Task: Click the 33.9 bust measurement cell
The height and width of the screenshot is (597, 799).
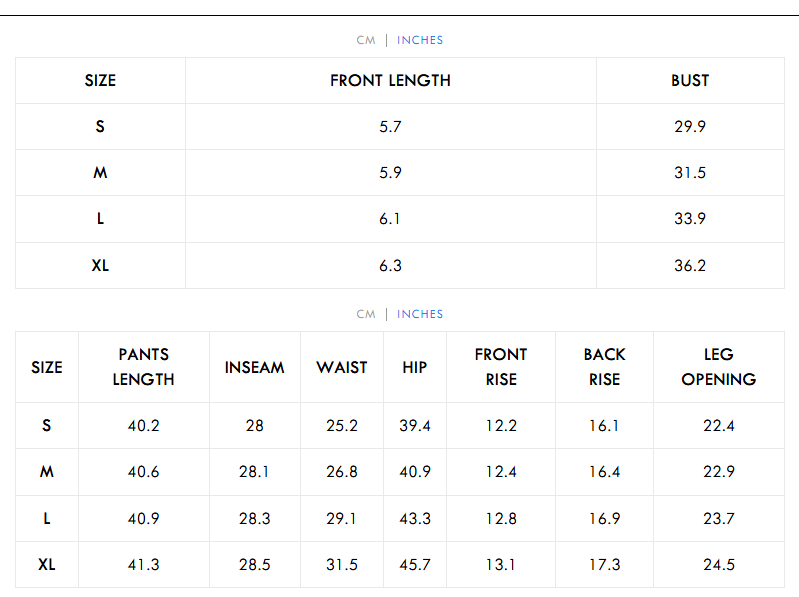Action: pos(690,219)
